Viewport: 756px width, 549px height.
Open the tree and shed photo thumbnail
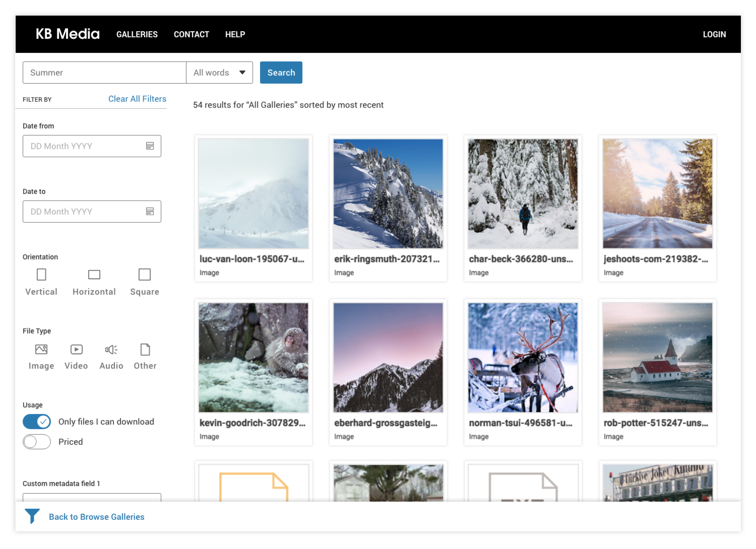coord(388,483)
